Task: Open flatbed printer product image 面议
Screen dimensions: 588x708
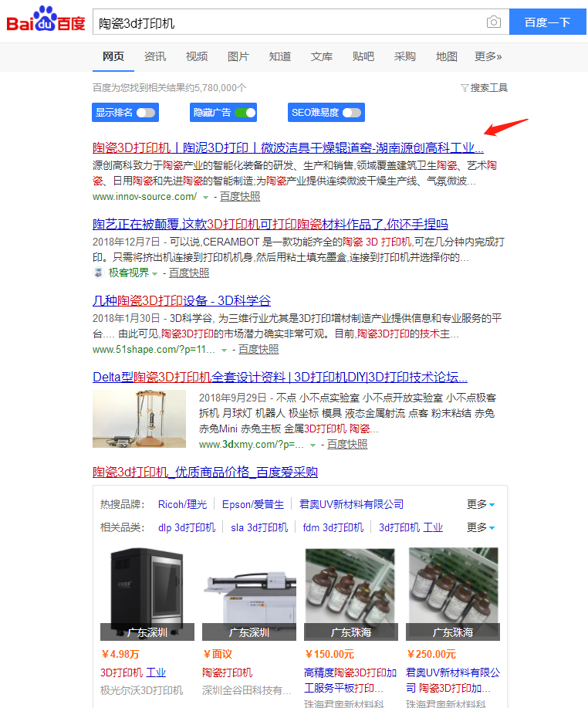Action: pos(249,594)
